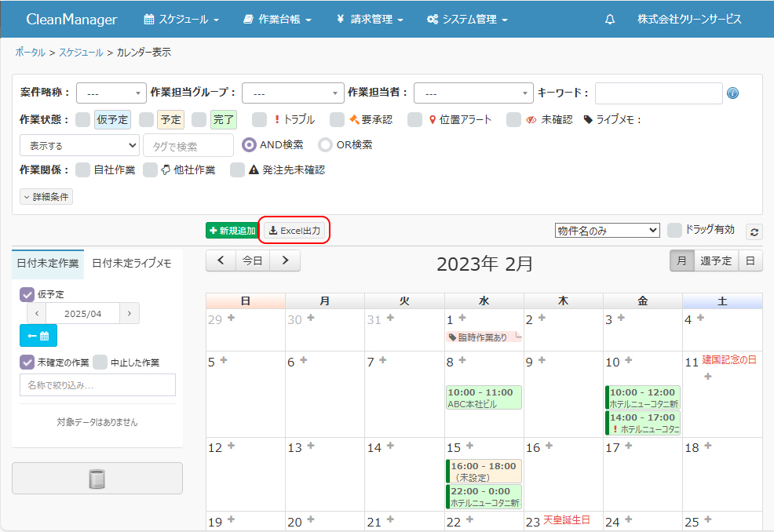Image resolution: width=774 pixels, height=532 pixels.
Task: Check the 完了 work status checkbox
Action: [x=199, y=119]
